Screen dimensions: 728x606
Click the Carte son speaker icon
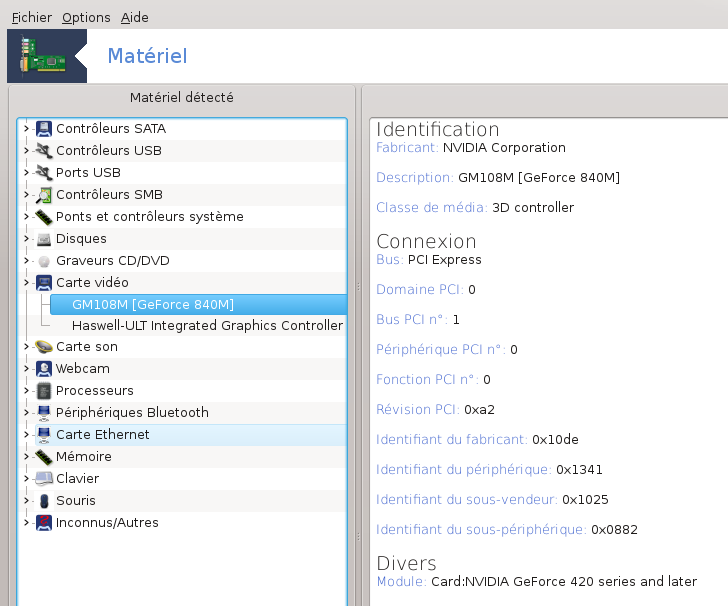(44, 347)
